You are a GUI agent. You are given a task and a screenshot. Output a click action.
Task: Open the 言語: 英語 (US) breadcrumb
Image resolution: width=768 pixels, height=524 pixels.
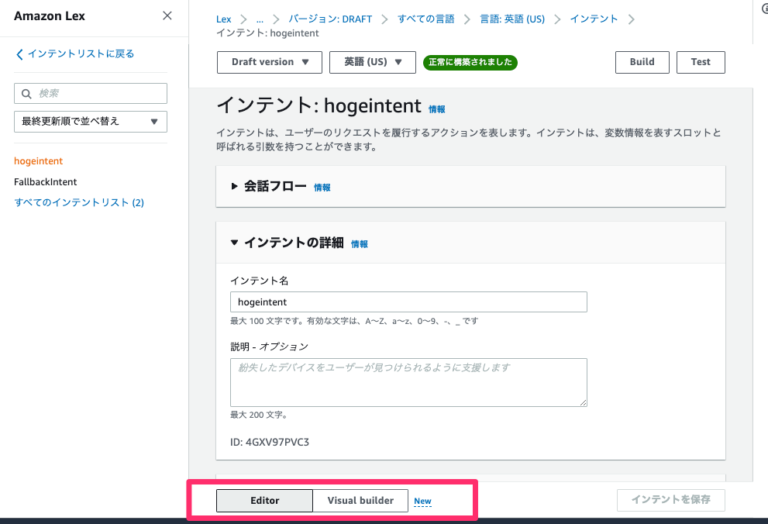pos(512,19)
